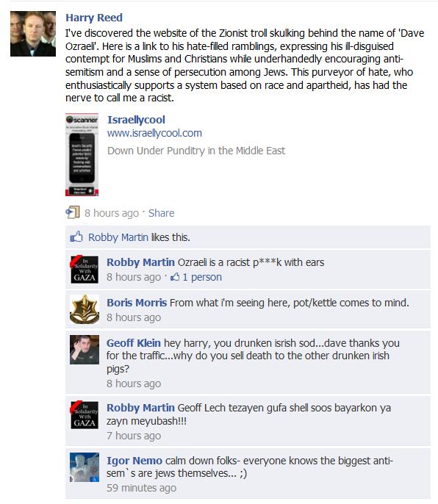Click the Geoff Klein name link
Image resolution: width=438 pixels, height=504 pixels.
134,343
